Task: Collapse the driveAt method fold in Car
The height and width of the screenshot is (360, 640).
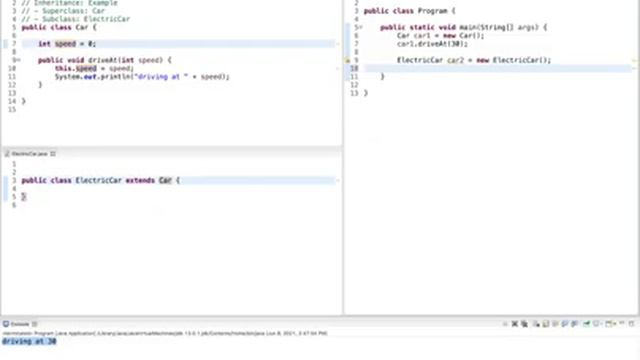Action: point(18,60)
